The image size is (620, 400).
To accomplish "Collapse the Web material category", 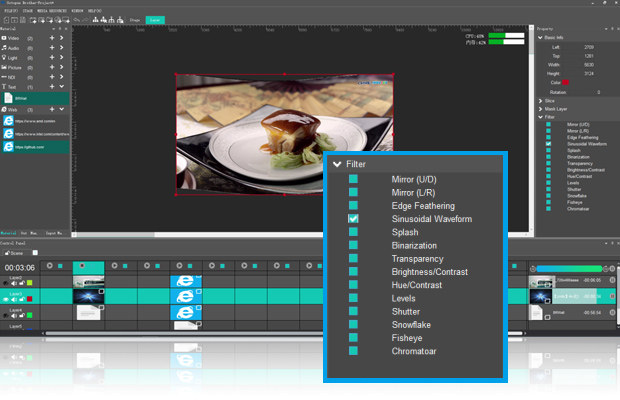I will coord(62,109).
